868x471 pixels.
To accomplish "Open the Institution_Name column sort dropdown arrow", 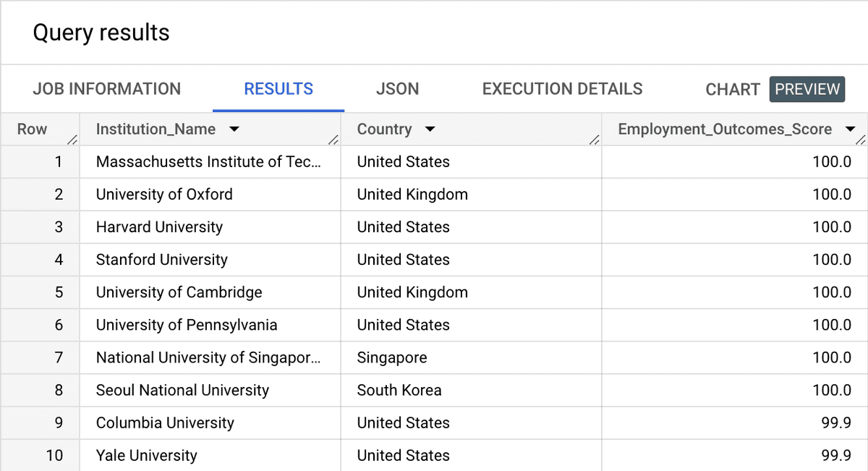I will point(234,130).
